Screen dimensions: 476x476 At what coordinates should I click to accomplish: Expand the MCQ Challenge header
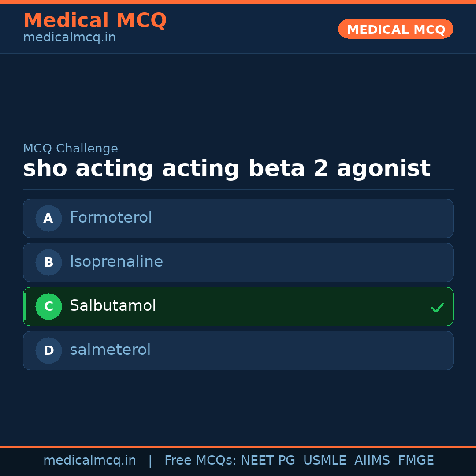[x=71, y=149]
